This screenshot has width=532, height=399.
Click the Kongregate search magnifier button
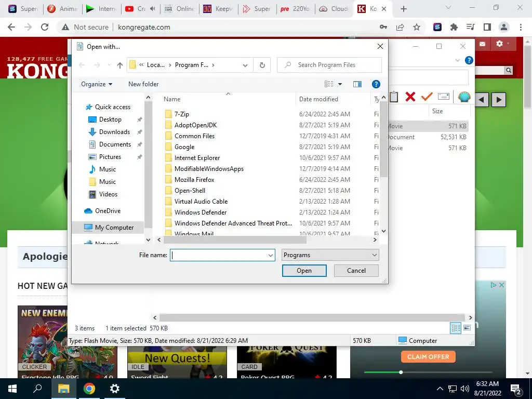click(508, 70)
